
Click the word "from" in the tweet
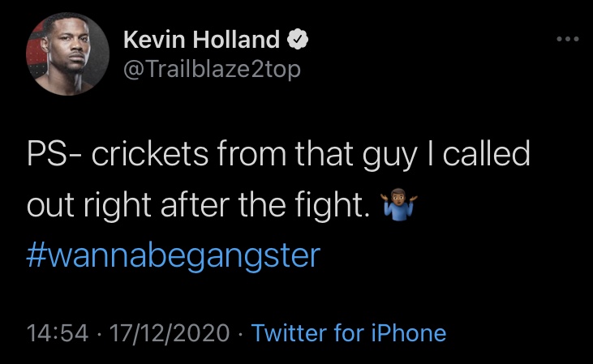pyautogui.click(x=251, y=152)
